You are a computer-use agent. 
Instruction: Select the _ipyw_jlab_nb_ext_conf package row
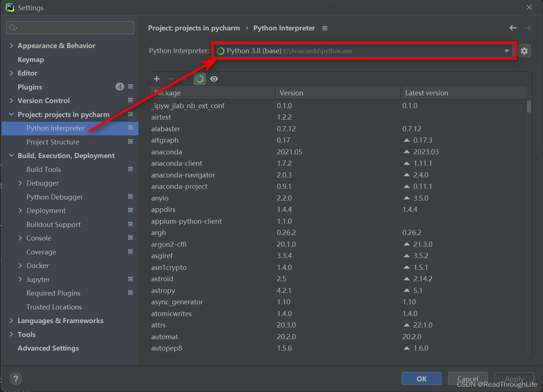[338, 106]
